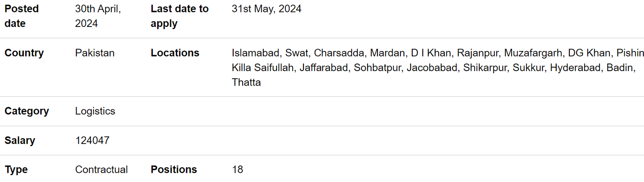
Task: Click the Type label
Action: click(x=16, y=170)
